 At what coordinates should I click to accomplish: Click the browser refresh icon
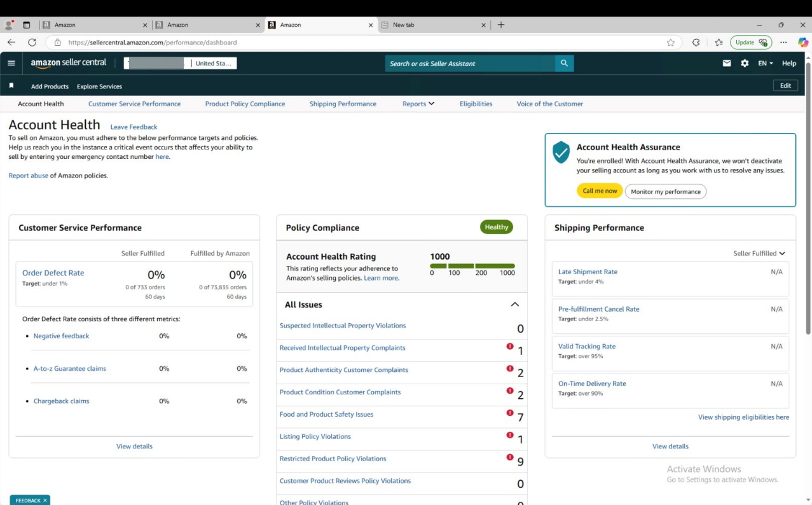(32, 43)
